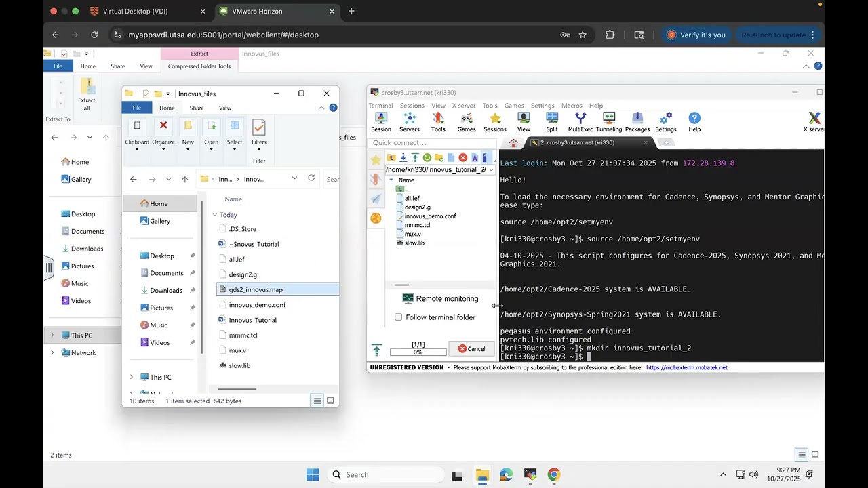This screenshot has width=868, height=488.
Task: Click the blue Help icon in MobaXterm
Action: [694, 122]
